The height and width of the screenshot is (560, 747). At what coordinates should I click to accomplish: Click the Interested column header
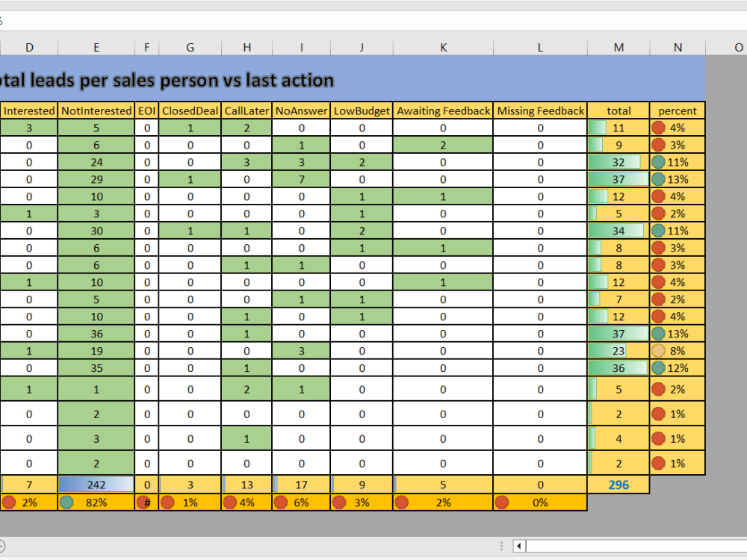coord(29,110)
